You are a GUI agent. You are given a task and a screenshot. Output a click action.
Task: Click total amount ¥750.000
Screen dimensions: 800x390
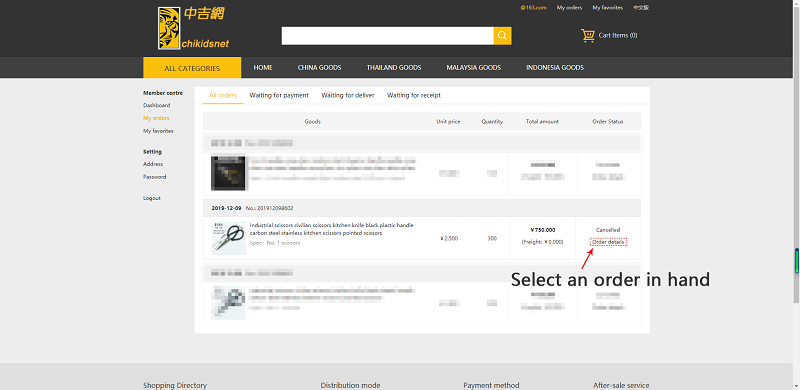tap(543, 230)
